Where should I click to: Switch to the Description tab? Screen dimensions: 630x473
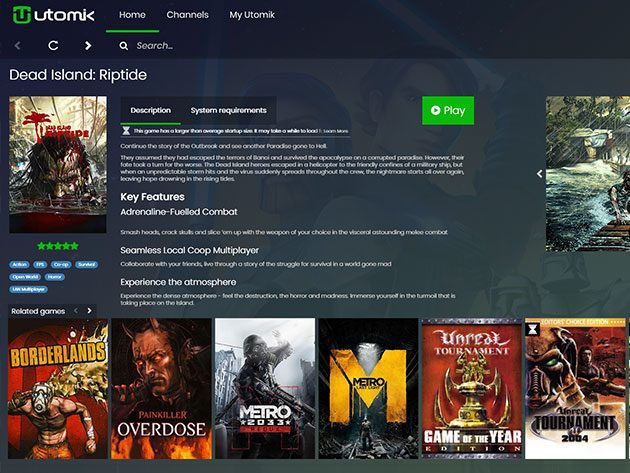(150, 111)
